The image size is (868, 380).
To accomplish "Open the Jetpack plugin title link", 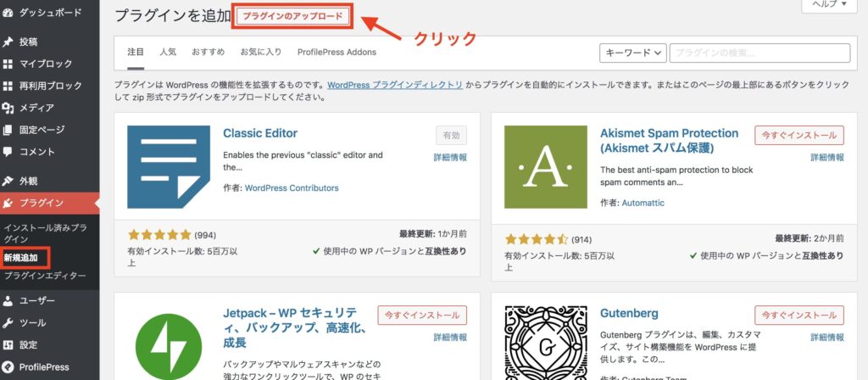I will (295, 328).
